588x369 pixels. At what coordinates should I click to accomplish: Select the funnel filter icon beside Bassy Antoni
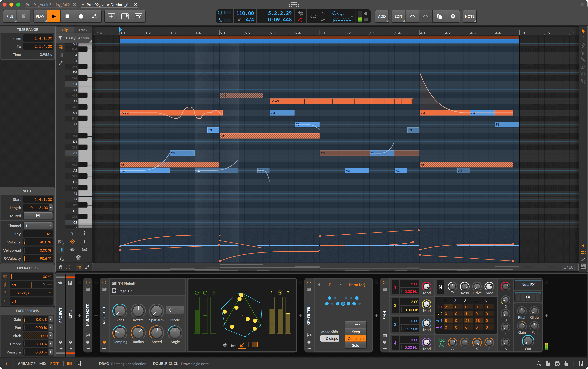(60, 38)
